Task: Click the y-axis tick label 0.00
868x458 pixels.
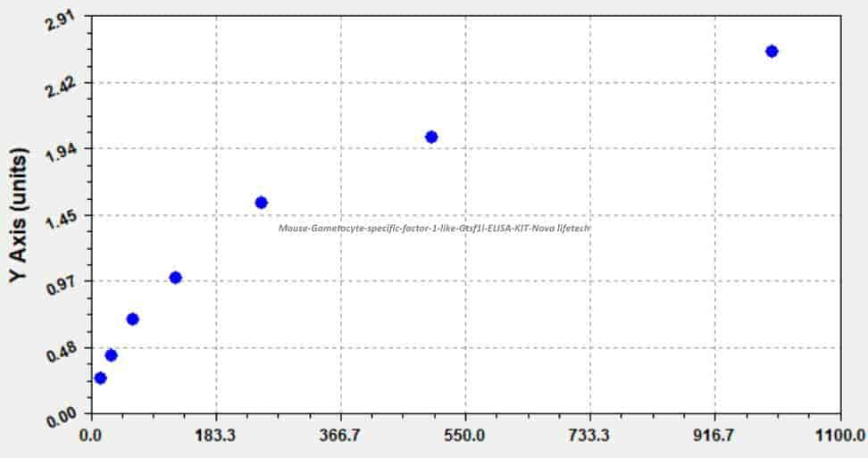Action: [x=61, y=418]
